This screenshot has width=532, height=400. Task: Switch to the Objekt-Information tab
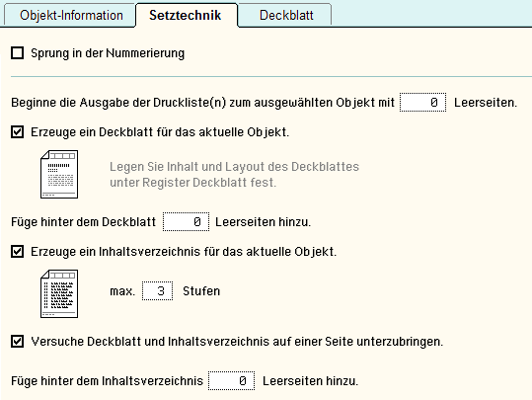point(71,15)
